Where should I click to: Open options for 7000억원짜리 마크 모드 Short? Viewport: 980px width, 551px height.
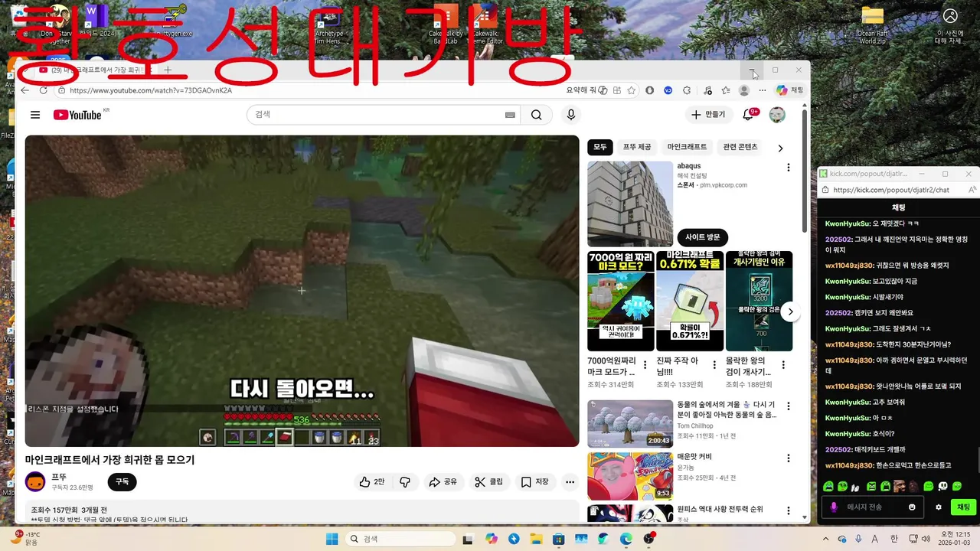pyautogui.click(x=645, y=364)
